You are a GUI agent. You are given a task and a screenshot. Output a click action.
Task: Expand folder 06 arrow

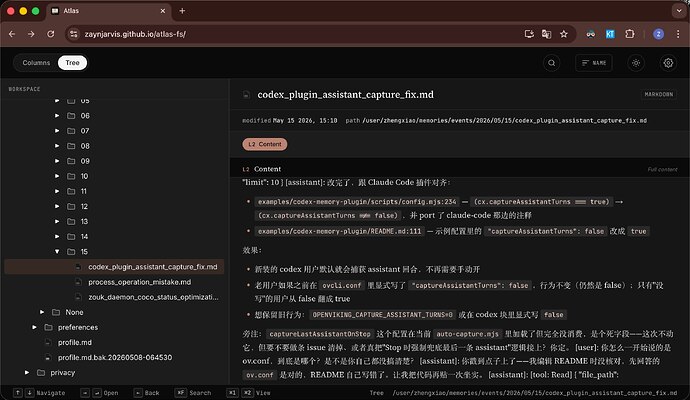pos(57,116)
